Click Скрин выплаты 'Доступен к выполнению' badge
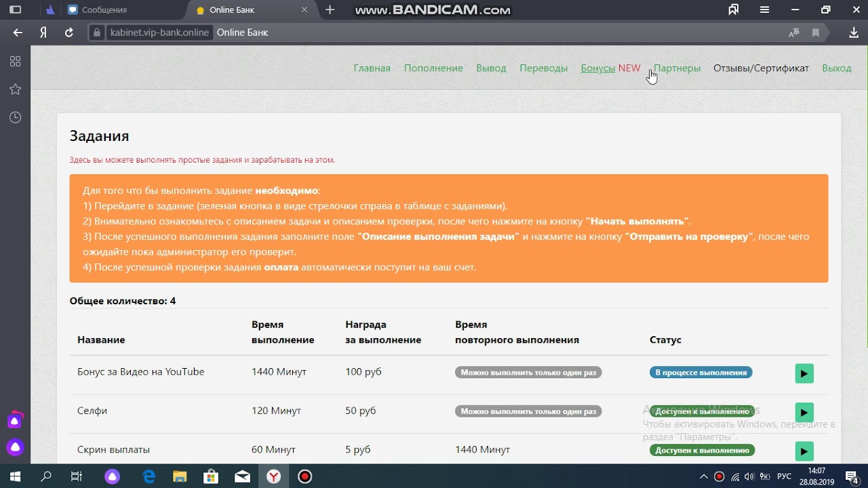The width and height of the screenshot is (868, 488). [x=702, y=450]
